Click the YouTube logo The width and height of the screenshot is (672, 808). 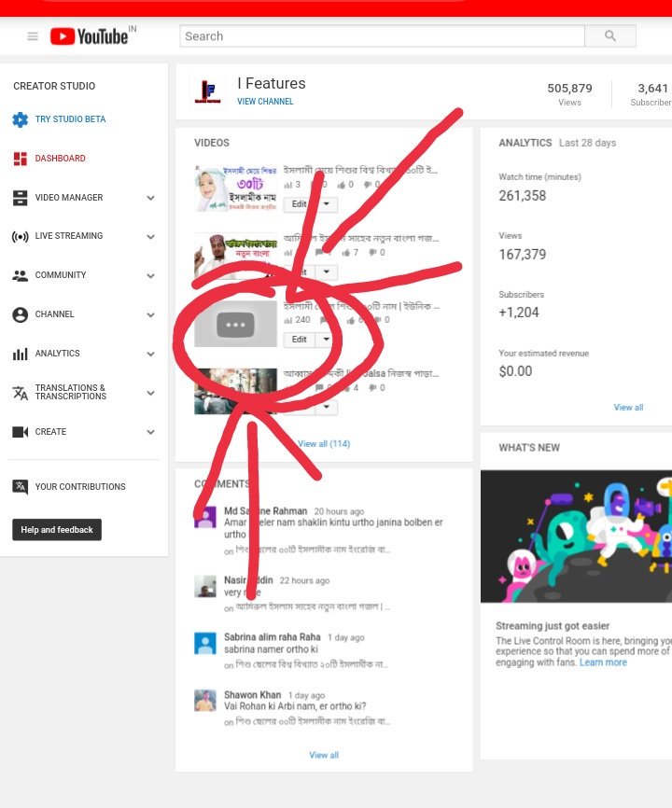tap(90, 36)
